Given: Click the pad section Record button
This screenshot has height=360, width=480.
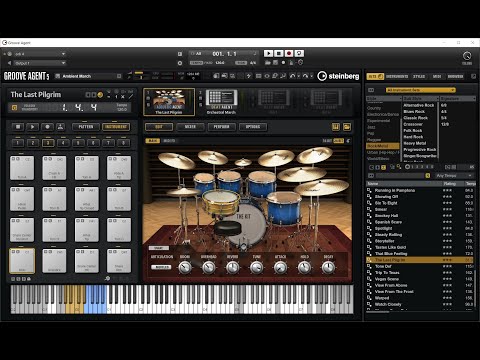Looking at the screenshot, I should coord(47,127).
